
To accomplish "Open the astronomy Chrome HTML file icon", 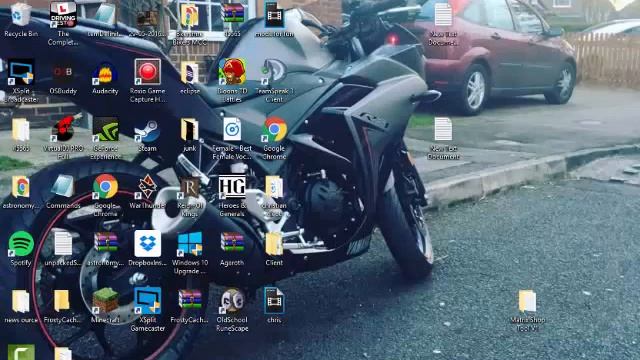I will tap(21, 187).
